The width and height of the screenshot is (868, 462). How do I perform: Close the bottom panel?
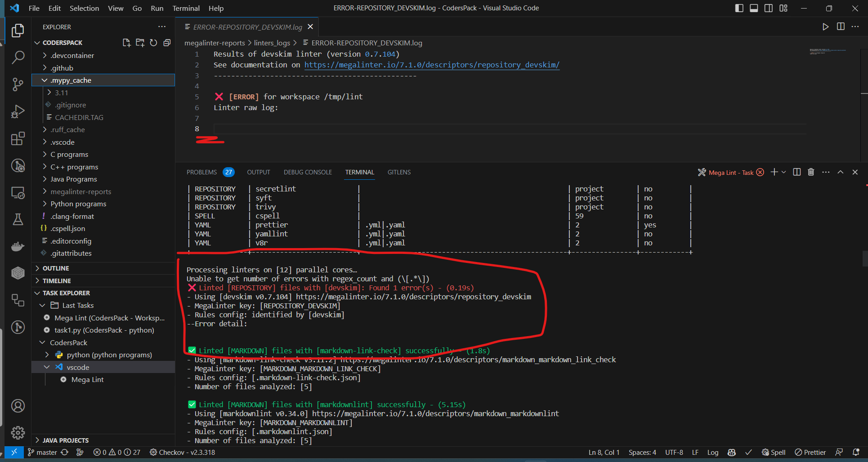point(855,172)
